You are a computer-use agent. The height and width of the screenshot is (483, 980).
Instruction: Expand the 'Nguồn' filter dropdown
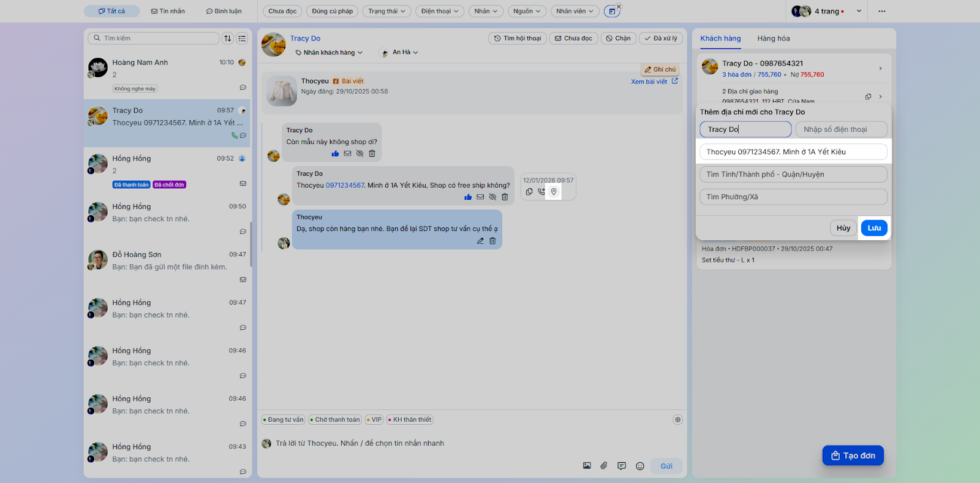point(527,11)
